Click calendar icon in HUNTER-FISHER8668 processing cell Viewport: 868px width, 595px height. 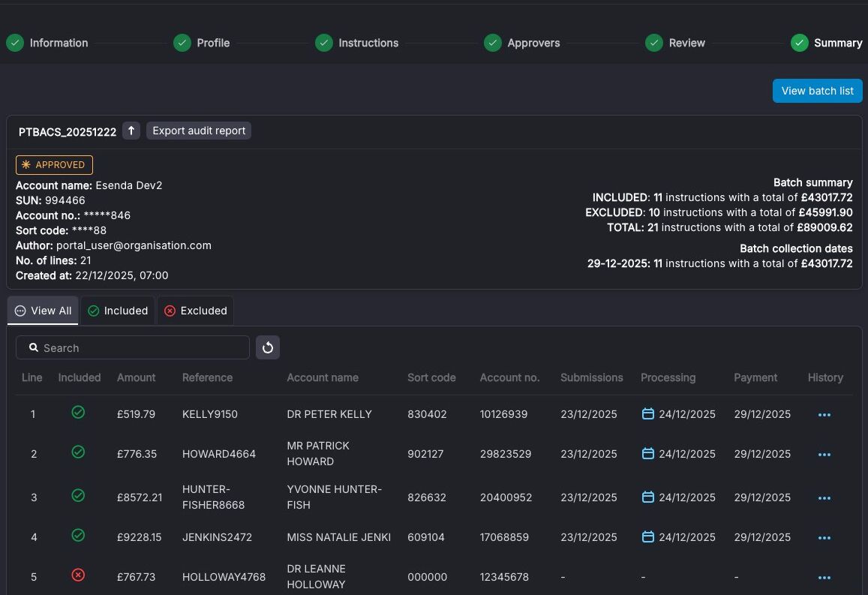point(647,497)
